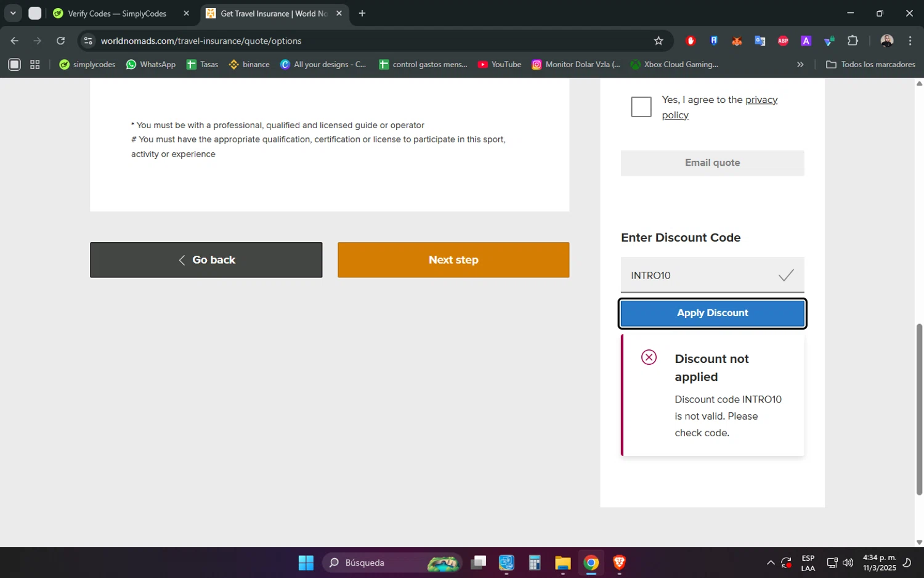924x578 pixels.
Task: Go forward in browser history
Action: click(x=38, y=41)
